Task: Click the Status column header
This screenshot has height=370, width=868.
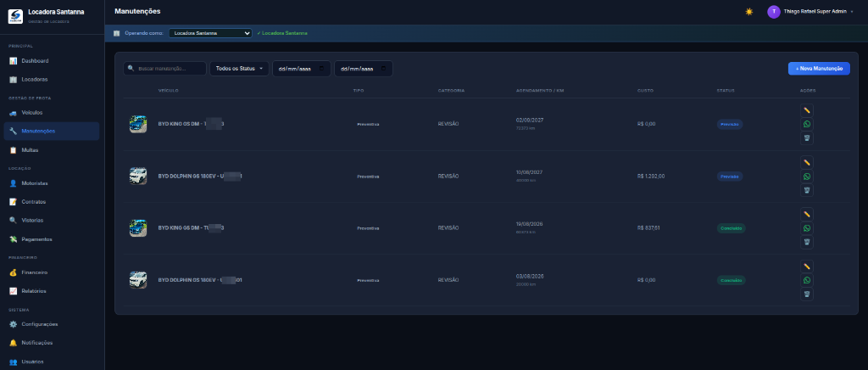Action: [726, 90]
